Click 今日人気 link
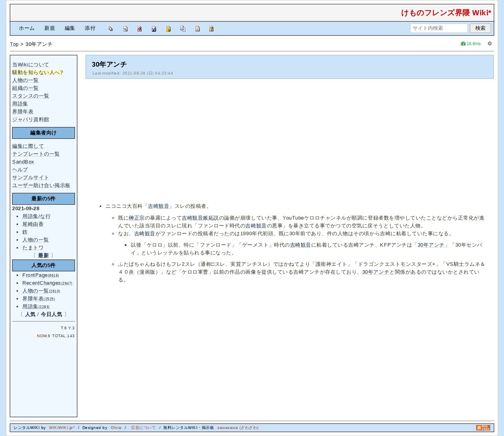504x436 pixels. coord(51,314)
